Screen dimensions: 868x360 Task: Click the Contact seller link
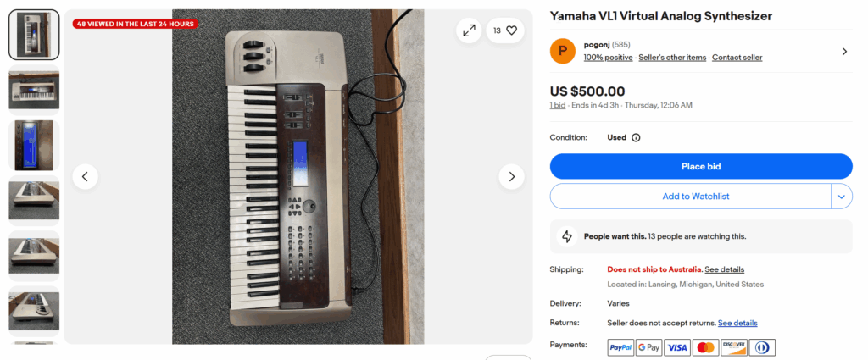[x=737, y=58]
